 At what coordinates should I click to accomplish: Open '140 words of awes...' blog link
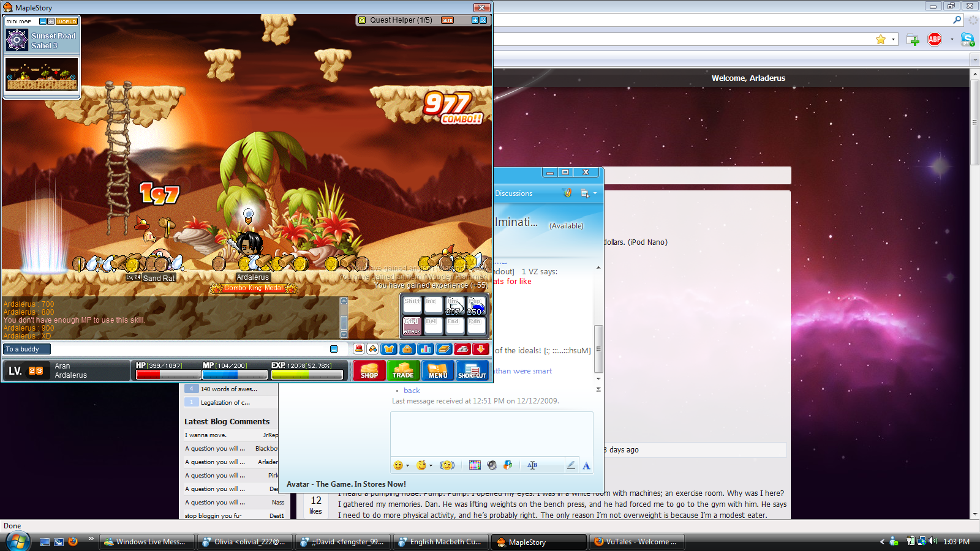point(229,389)
